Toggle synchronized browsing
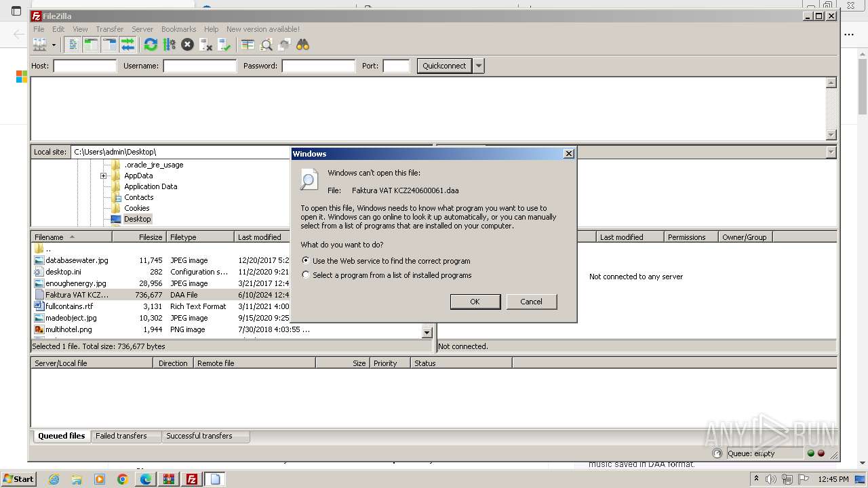The image size is (868, 488). tap(284, 45)
